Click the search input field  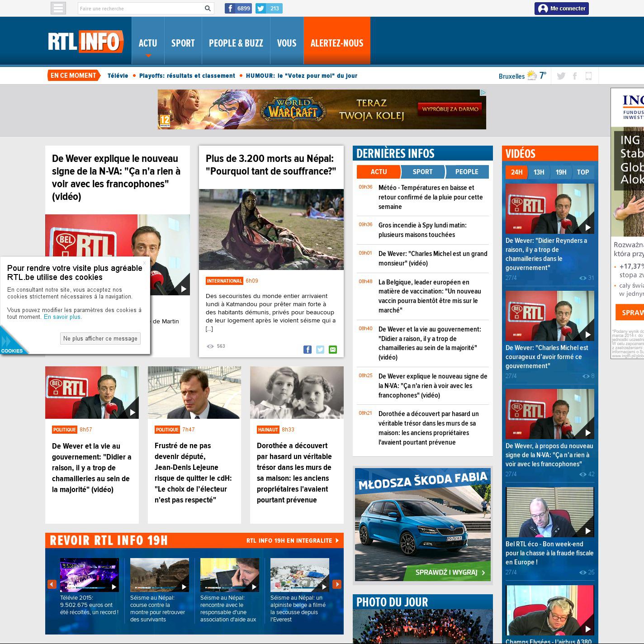point(140,8)
